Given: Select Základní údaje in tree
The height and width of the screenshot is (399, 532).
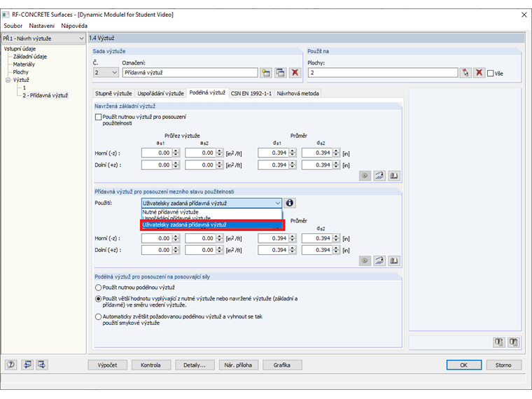Looking at the screenshot, I should 30,57.
